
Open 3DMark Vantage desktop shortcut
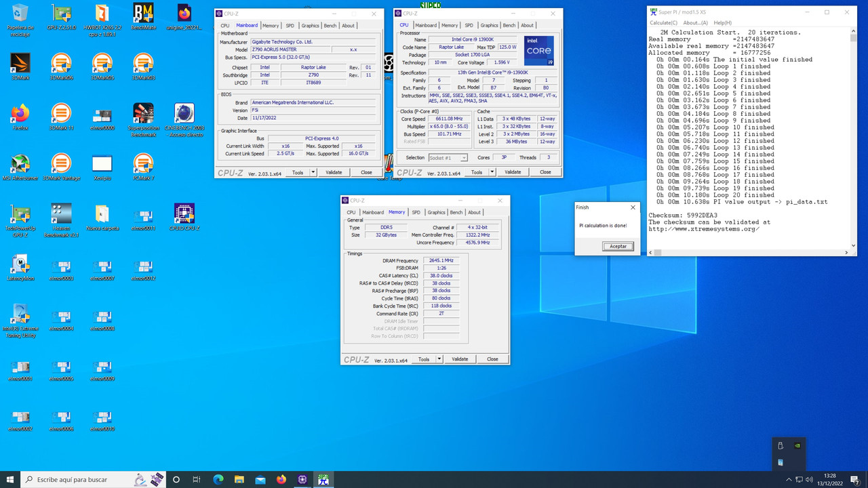point(61,167)
